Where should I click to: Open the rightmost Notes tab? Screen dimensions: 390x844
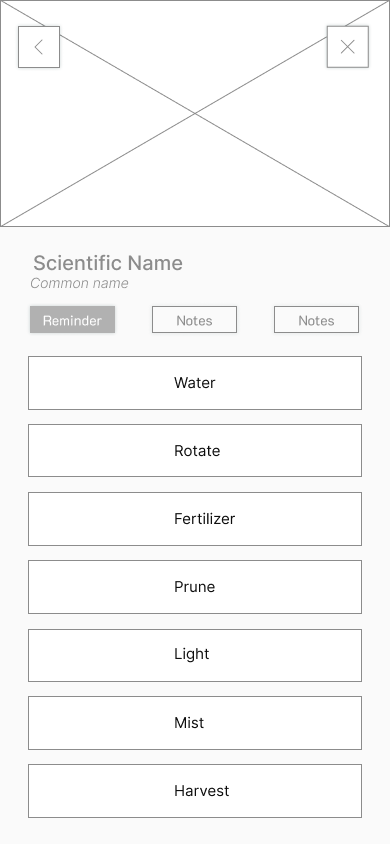pos(316,320)
